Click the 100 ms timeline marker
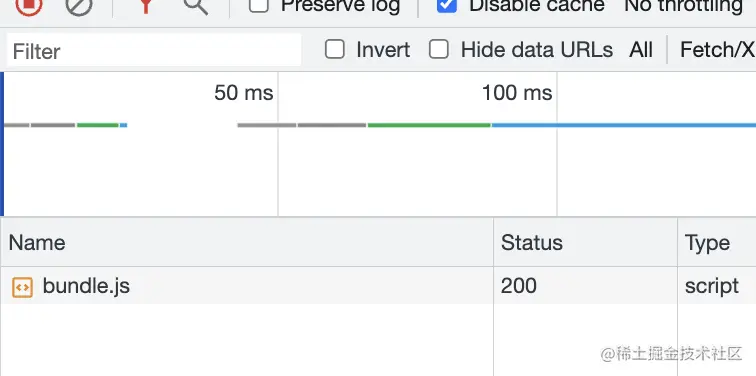The height and width of the screenshot is (376, 756). (x=517, y=93)
